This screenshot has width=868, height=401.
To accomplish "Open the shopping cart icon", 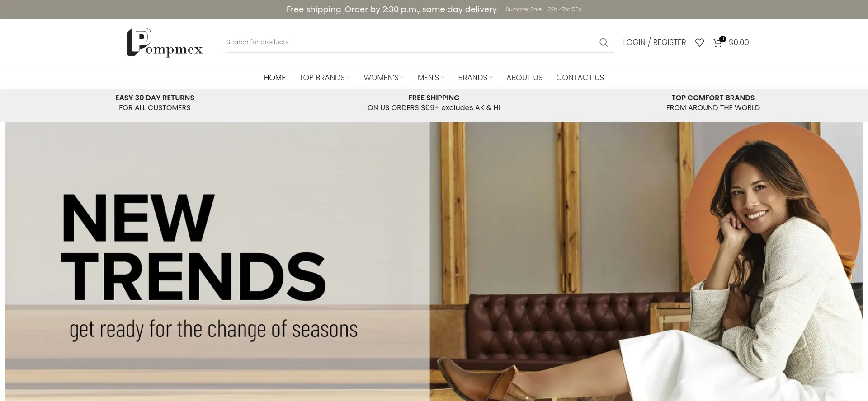I will click(x=717, y=43).
